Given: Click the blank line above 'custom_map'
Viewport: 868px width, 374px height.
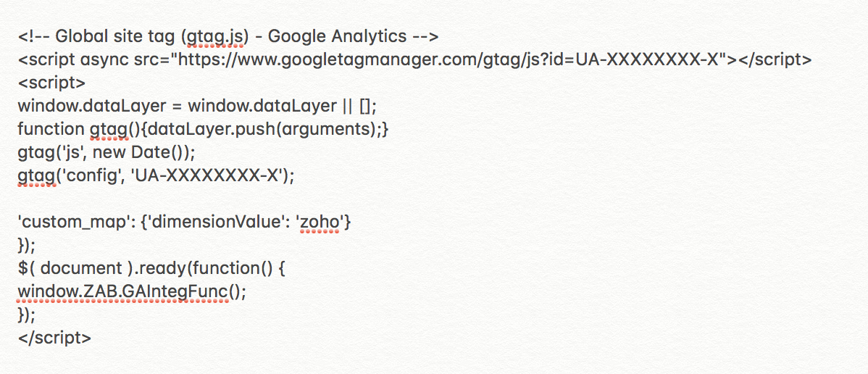Looking at the screenshot, I should tap(217, 199).
